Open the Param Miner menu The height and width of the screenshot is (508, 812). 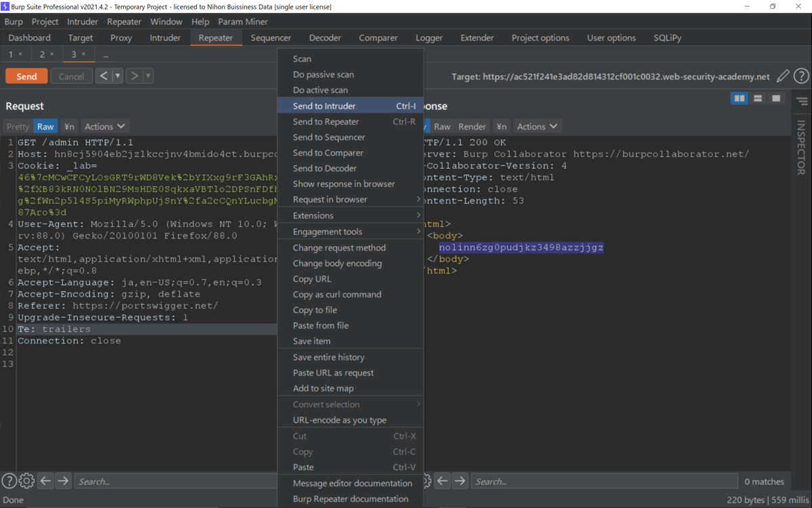point(243,22)
